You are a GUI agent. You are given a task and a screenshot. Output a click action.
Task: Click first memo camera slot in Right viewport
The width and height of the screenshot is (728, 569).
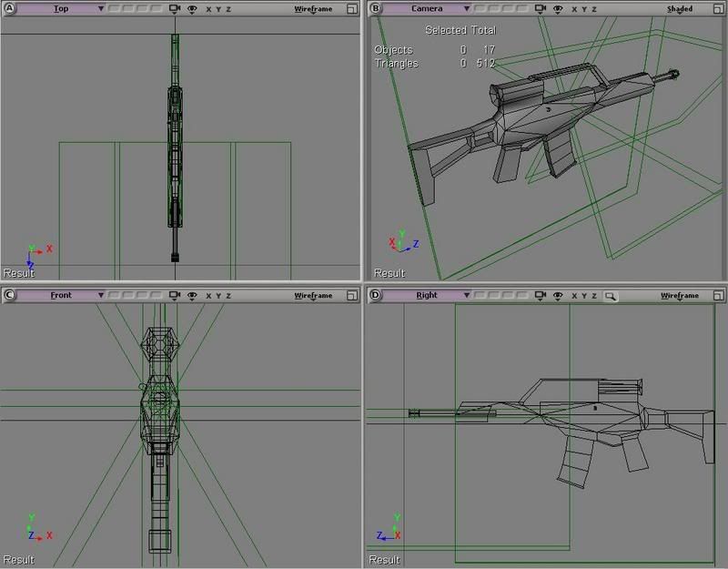pos(480,295)
